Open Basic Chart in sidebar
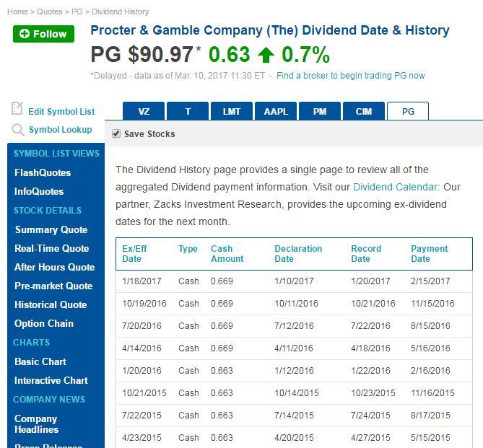This screenshot has width=483, height=448. tap(40, 361)
